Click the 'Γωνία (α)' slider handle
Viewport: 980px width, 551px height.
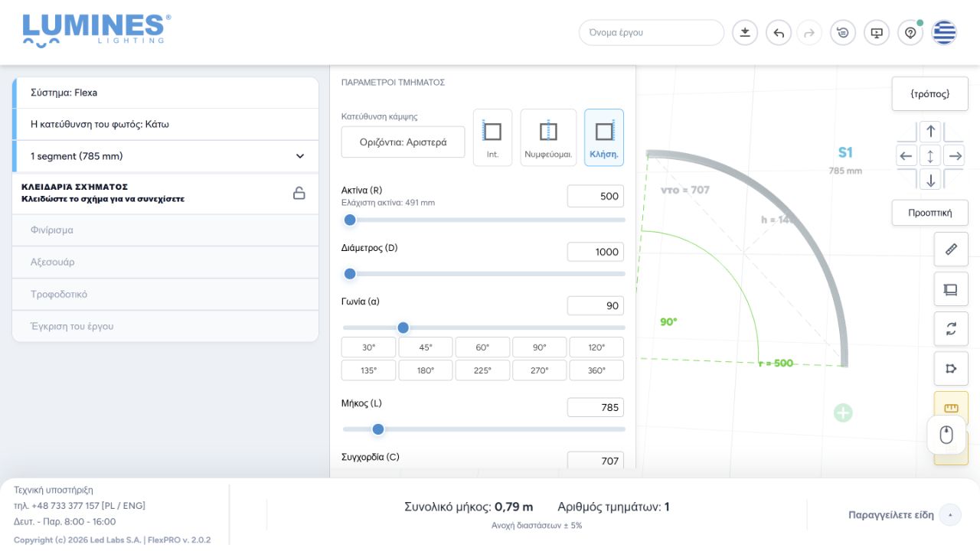point(403,328)
